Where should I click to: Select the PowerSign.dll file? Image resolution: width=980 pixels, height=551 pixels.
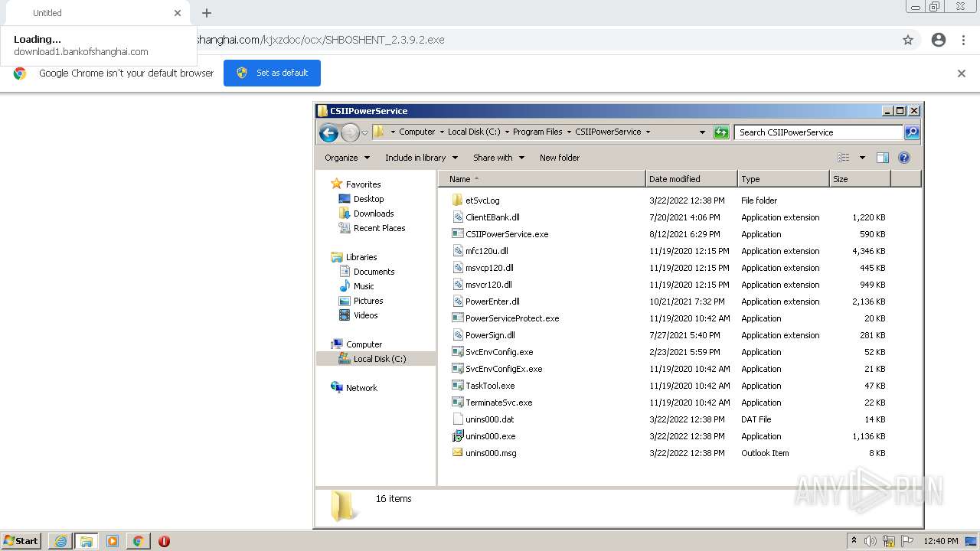click(x=483, y=335)
